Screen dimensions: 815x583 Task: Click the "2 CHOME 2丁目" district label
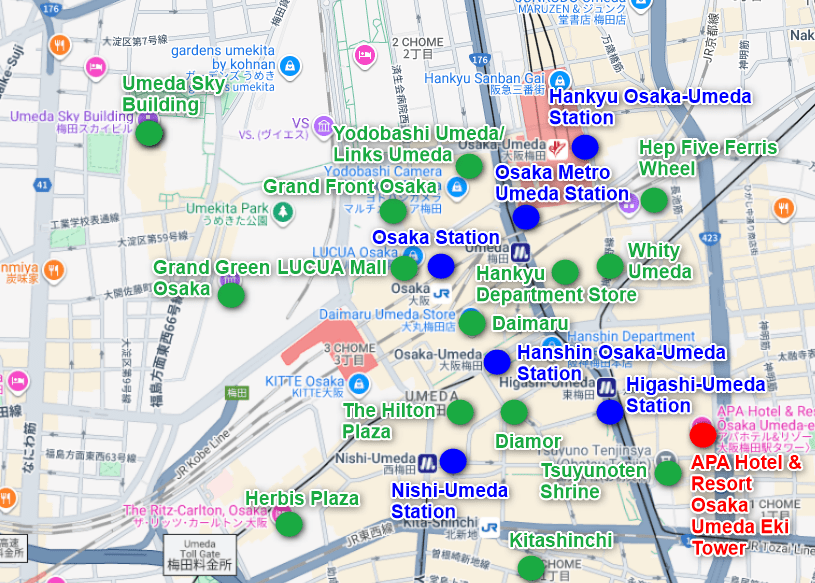[x=418, y=47]
